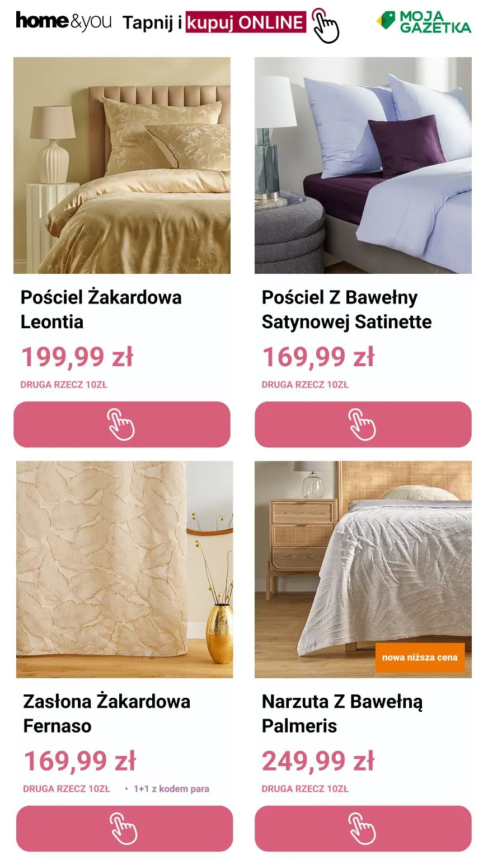Open the Palmeris bedspread photo
488x868 pixels.
pos(363,570)
